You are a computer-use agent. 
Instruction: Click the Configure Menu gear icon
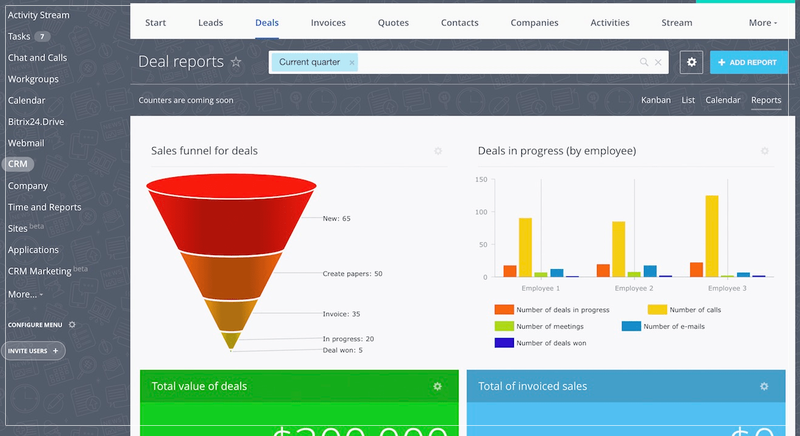tap(72, 325)
